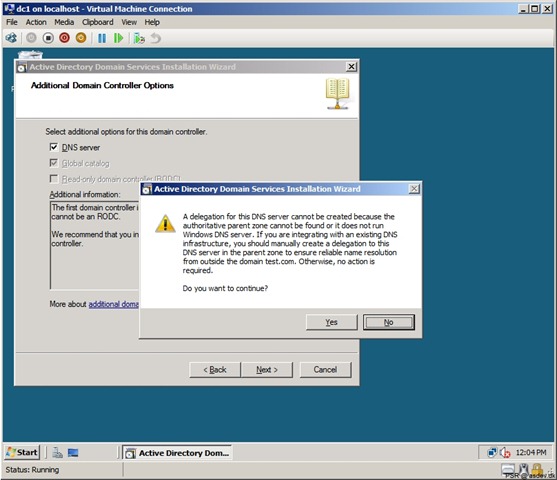Open additional domain controller options link

point(114,304)
